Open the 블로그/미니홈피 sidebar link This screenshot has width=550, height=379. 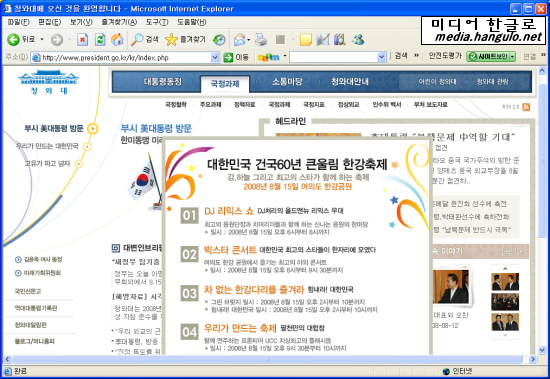(x=34, y=341)
